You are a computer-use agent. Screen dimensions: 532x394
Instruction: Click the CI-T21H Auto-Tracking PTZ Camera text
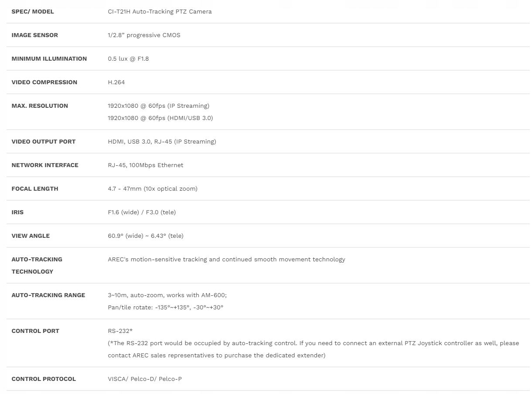(160, 11)
